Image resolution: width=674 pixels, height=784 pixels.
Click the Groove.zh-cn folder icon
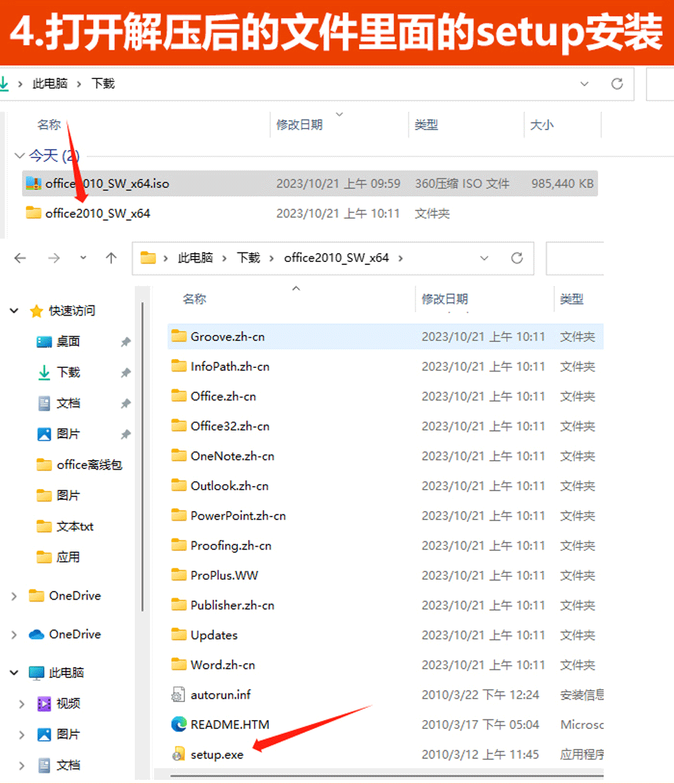(x=179, y=336)
